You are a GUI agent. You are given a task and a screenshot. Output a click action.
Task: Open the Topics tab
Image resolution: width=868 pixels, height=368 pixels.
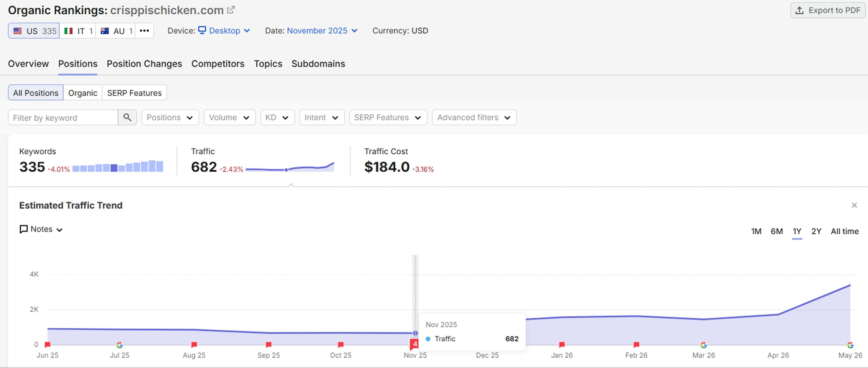point(268,64)
